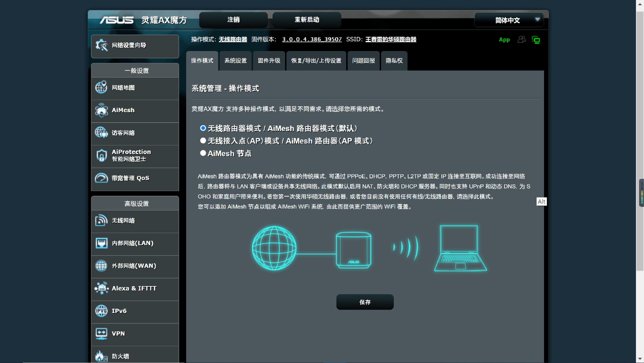Click the router cube illustration

[354, 250]
